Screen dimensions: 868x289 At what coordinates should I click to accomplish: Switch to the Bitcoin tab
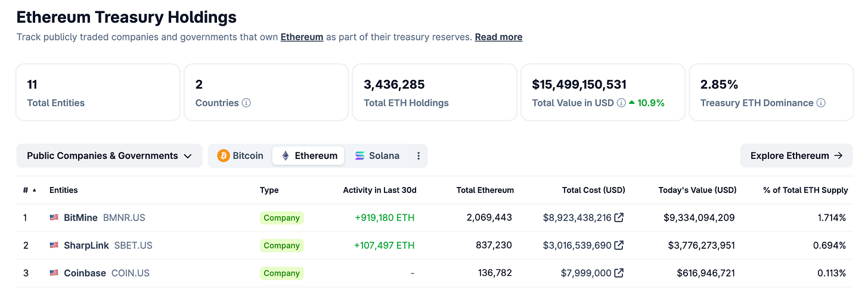[x=241, y=156]
